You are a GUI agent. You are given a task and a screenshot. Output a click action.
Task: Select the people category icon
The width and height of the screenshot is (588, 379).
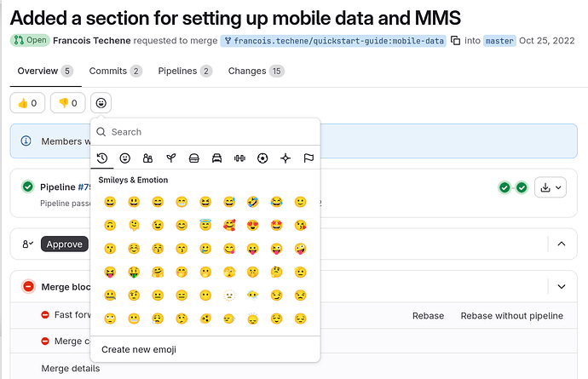(147, 158)
